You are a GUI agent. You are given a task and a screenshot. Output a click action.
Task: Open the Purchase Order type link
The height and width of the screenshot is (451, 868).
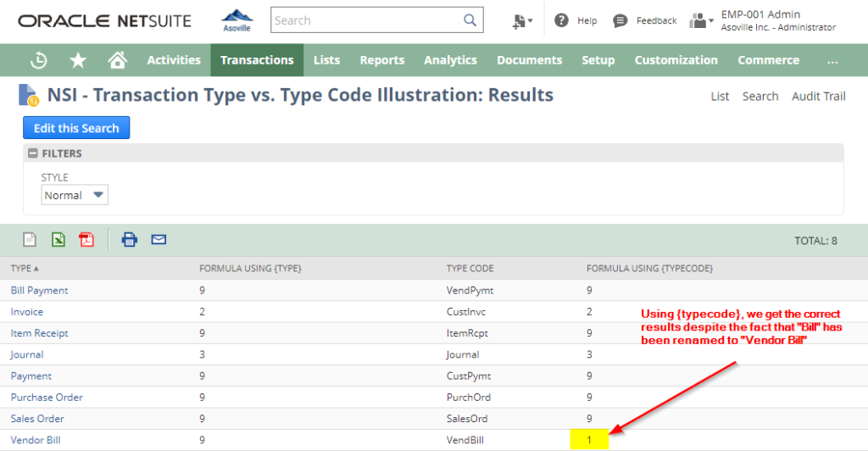(47, 398)
